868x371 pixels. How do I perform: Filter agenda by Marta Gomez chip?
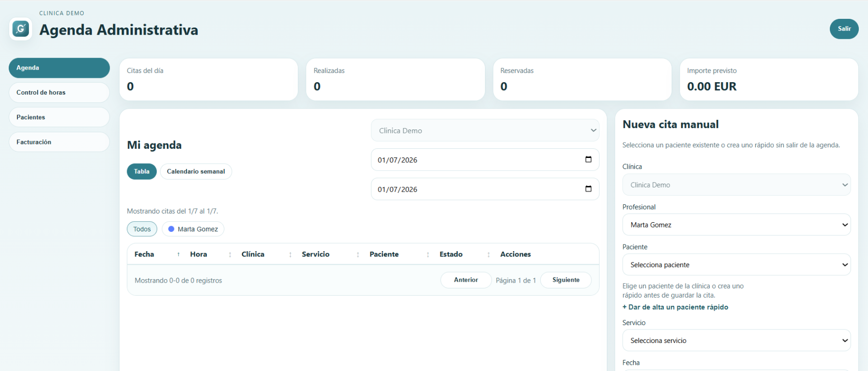(193, 229)
